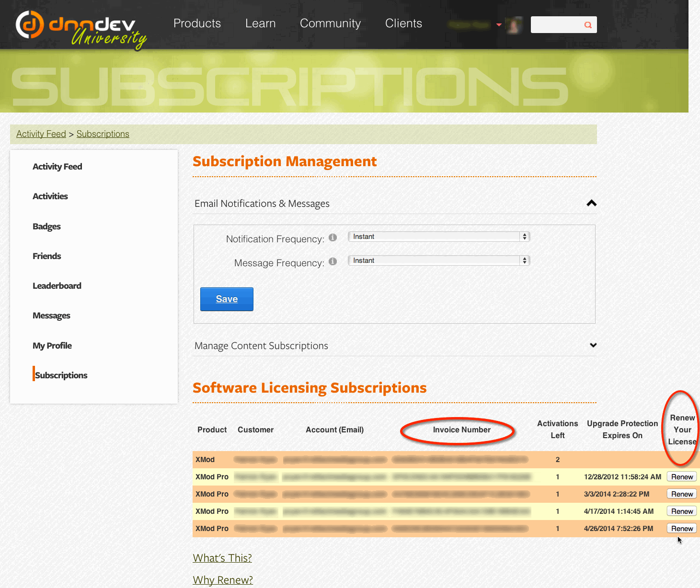700x588 pixels.
Task: Open the Products menu
Action: click(197, 23)
